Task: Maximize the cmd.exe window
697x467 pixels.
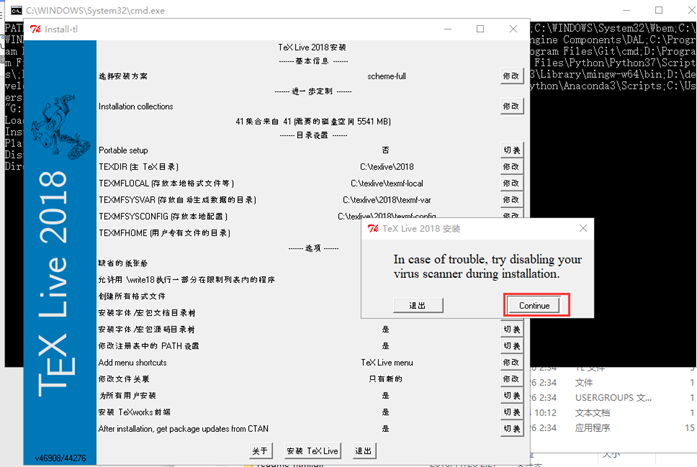Action: click(659, 10)
